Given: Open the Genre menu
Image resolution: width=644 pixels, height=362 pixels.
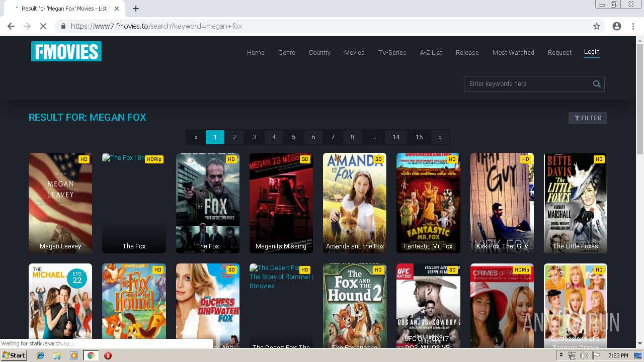Looking at the screenshot, I should [287, 52].
